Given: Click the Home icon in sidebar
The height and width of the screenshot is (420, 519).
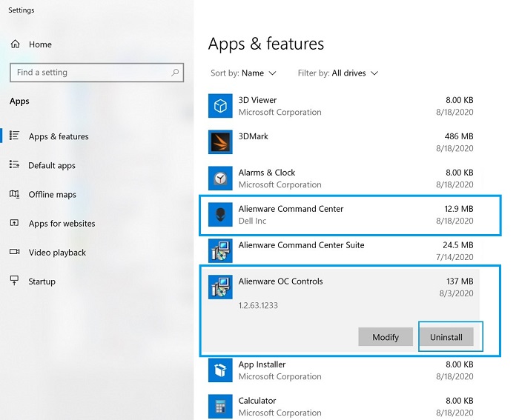Looking at the screenshot, I should (x=15, y=44).
